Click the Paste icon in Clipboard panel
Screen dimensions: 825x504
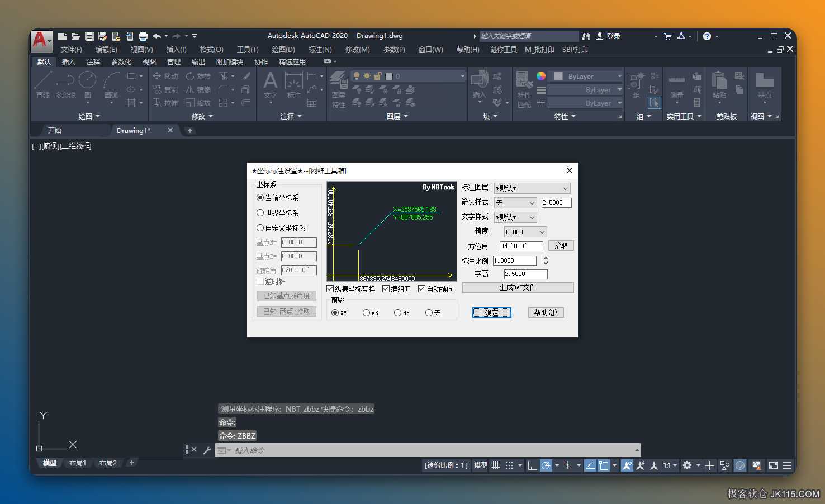(719, 85)
